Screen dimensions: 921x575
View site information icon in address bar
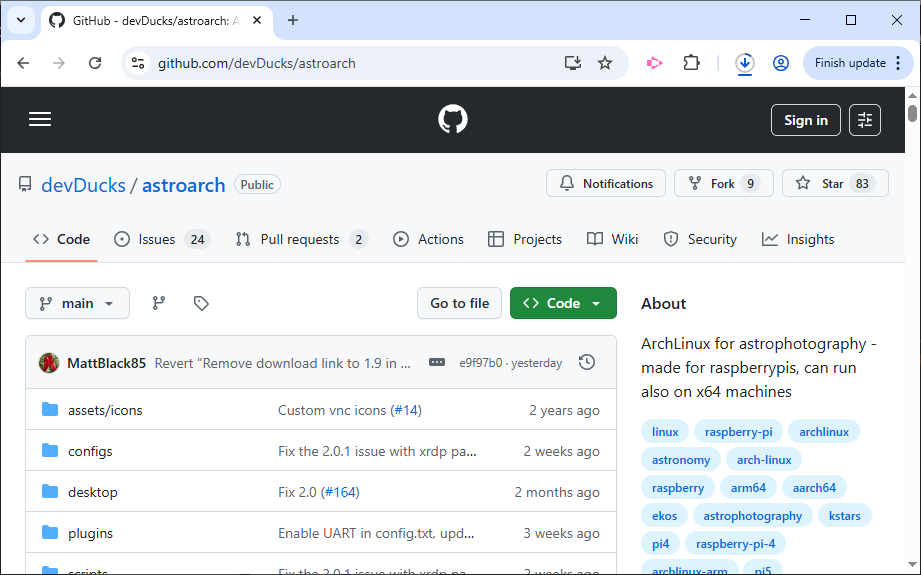138,63
